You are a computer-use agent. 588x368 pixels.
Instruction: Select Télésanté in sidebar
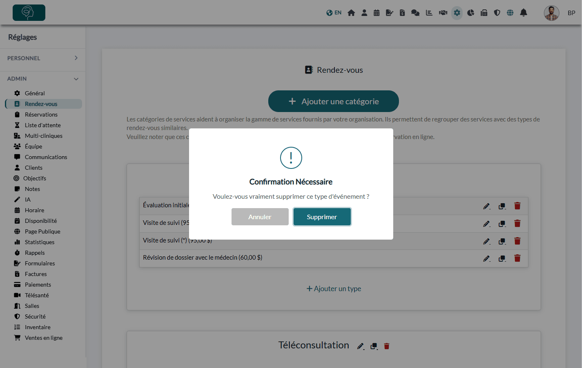coord(36,295)
